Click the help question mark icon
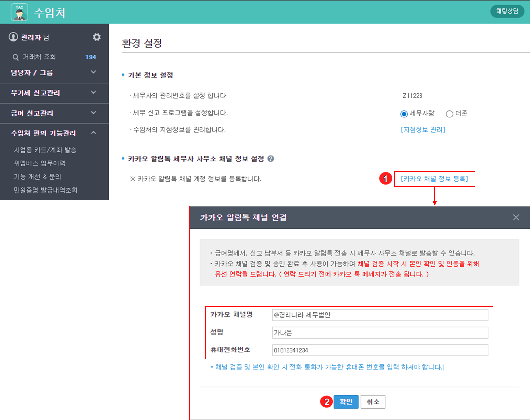Viewport: 530px width, 420px height. [x=271, y=159]
